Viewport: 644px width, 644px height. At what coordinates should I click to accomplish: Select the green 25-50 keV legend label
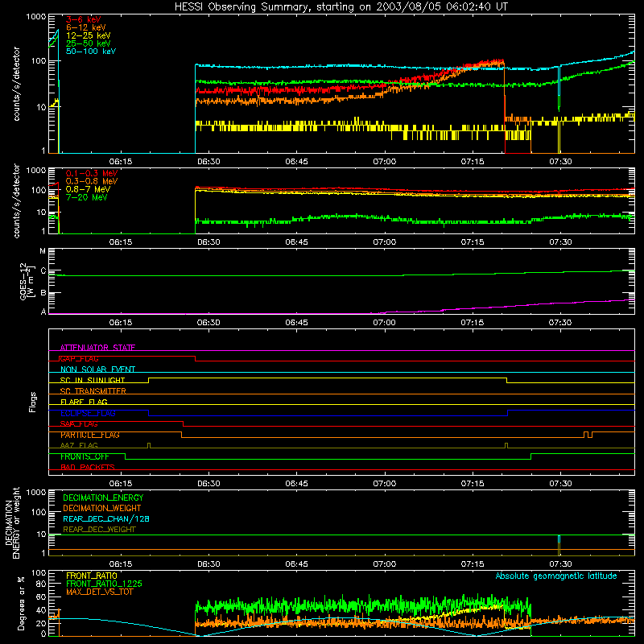point(89,43)
